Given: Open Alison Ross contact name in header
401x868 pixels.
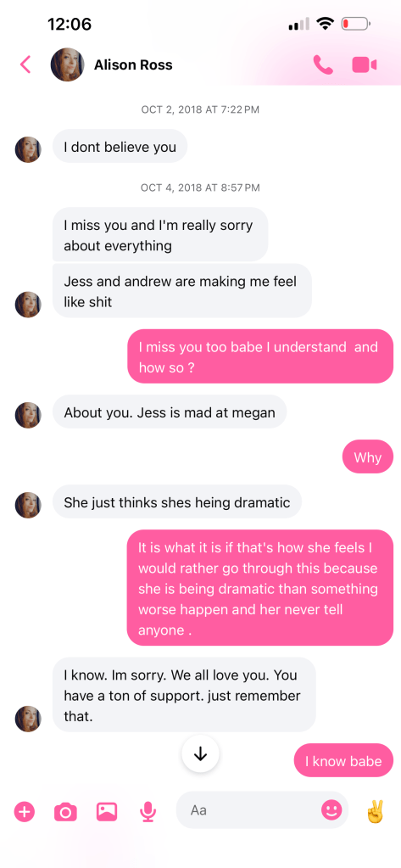Looking at the screenshot, I should 133,64.
